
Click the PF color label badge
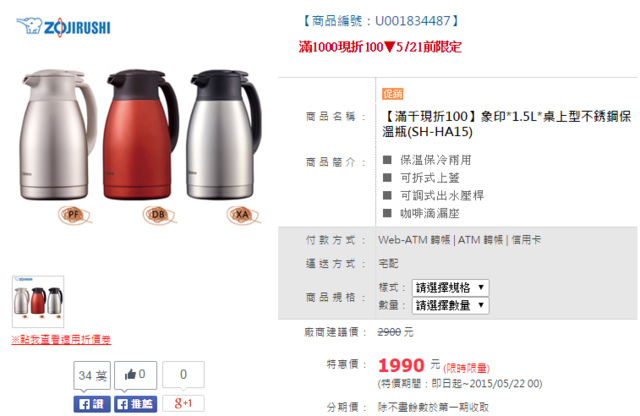coord(73,215)
